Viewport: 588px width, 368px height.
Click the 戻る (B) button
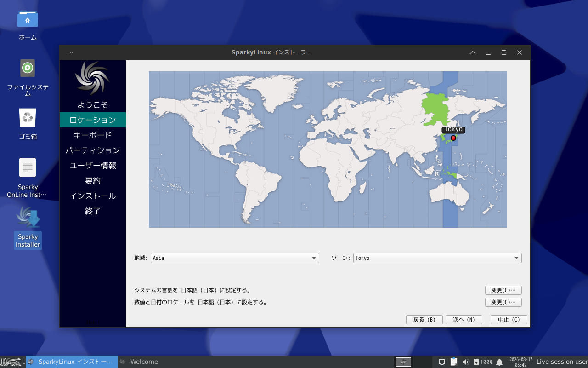pyautogui.click(x=424, y=320)
